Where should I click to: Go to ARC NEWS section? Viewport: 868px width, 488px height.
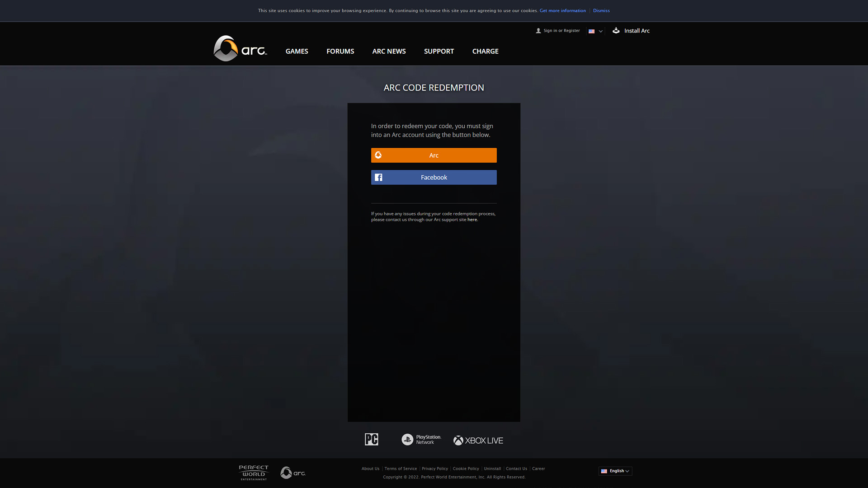click(x=389, y=51)
